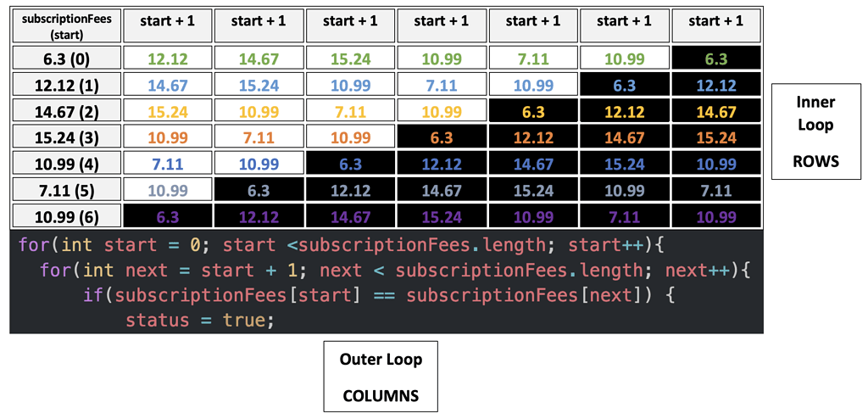This screenshot has width=868, height=419.
Task: Click the black-filled green 6.3 cell in row 6.3 (0)
Action: 715,58
